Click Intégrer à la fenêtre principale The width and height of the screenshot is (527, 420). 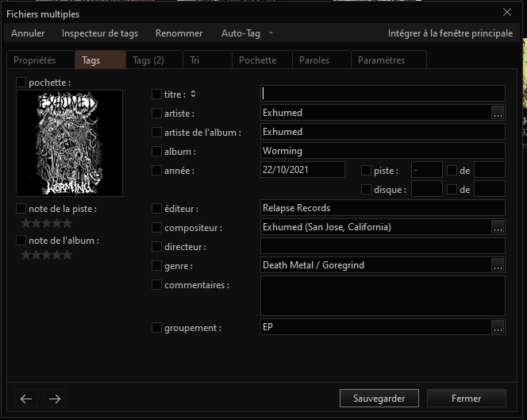tap(450, 33)
